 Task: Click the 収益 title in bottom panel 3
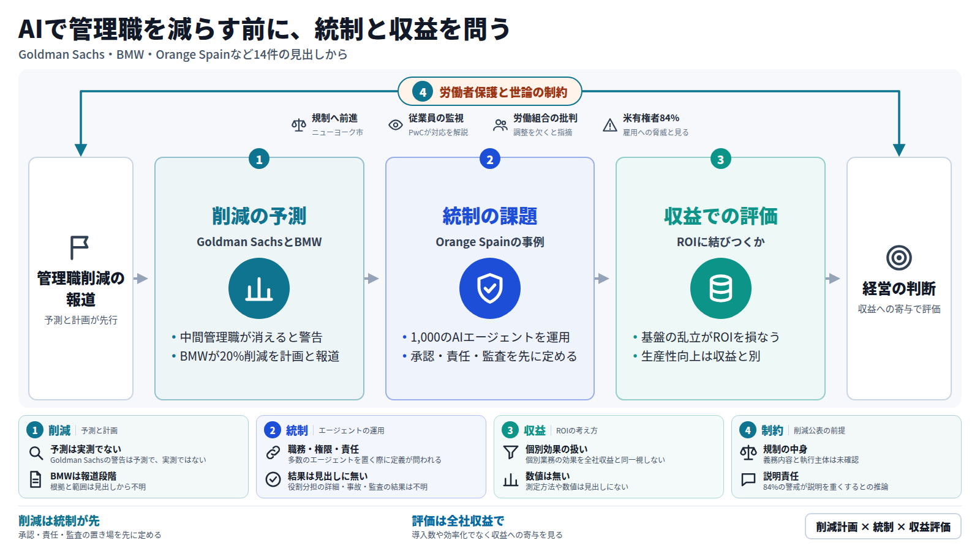pos(535,430)
